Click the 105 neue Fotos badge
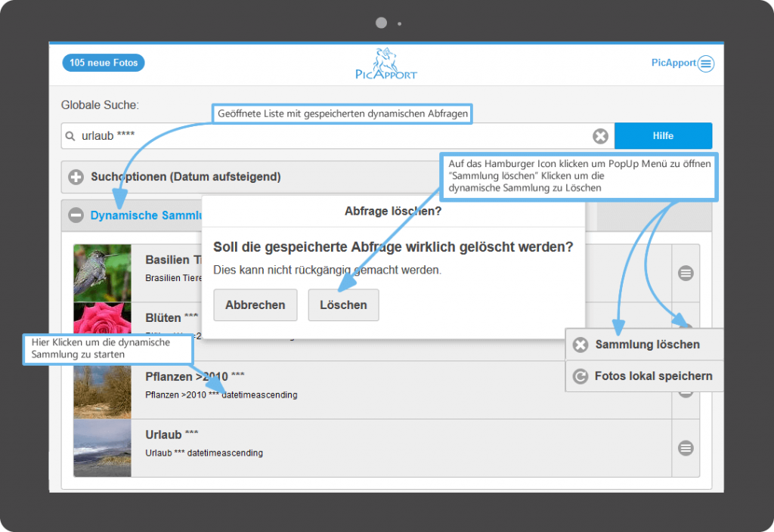This screenshot has width=774, height=532. [104, 63]
